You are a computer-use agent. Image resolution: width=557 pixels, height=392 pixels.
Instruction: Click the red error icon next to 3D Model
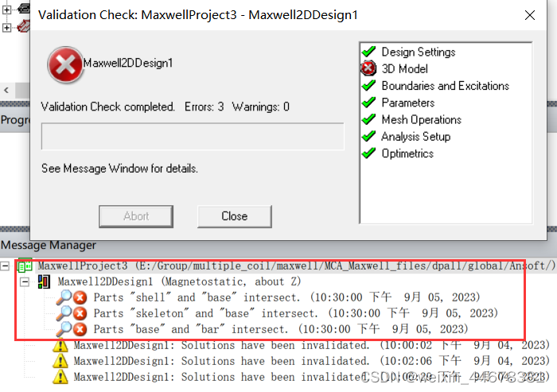[x=368, y=68]
